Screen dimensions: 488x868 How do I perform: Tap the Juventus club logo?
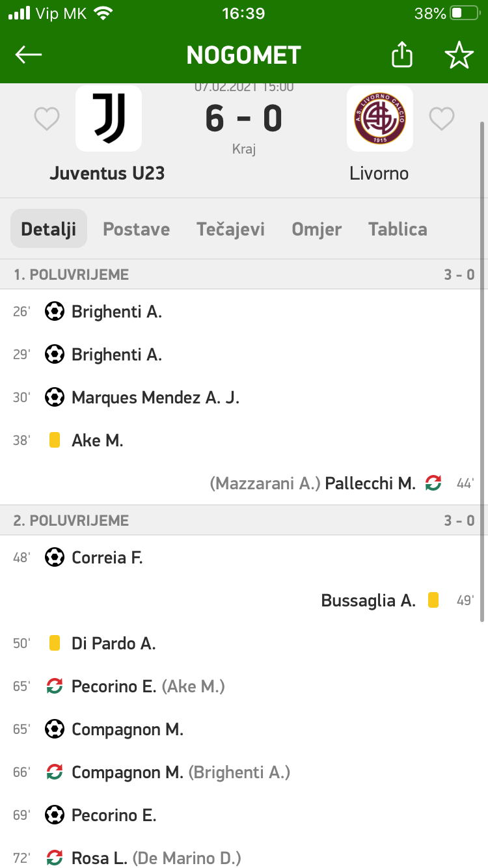point(109,118)
